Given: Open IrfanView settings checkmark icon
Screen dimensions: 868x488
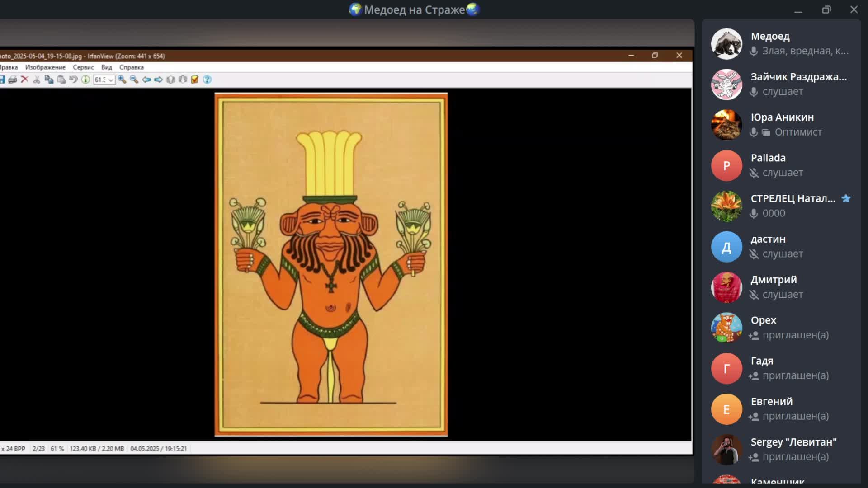Looking at the screenshot, I should [195, 80].
